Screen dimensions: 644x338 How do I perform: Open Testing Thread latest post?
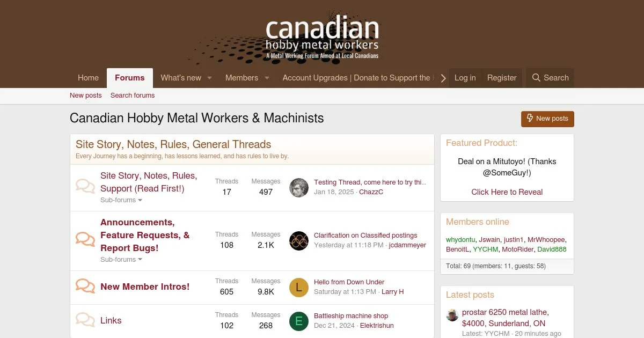(x=370, y=182)
